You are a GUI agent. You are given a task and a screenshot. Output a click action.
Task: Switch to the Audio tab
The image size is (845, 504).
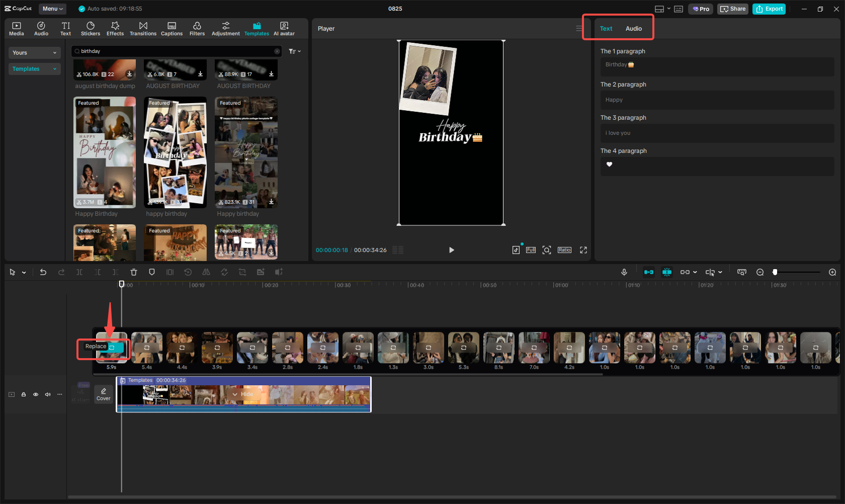click(633, 28)
